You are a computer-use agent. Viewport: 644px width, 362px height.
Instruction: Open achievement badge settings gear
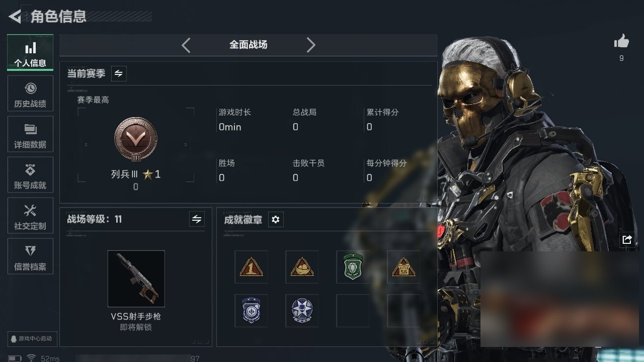(275, 219)
